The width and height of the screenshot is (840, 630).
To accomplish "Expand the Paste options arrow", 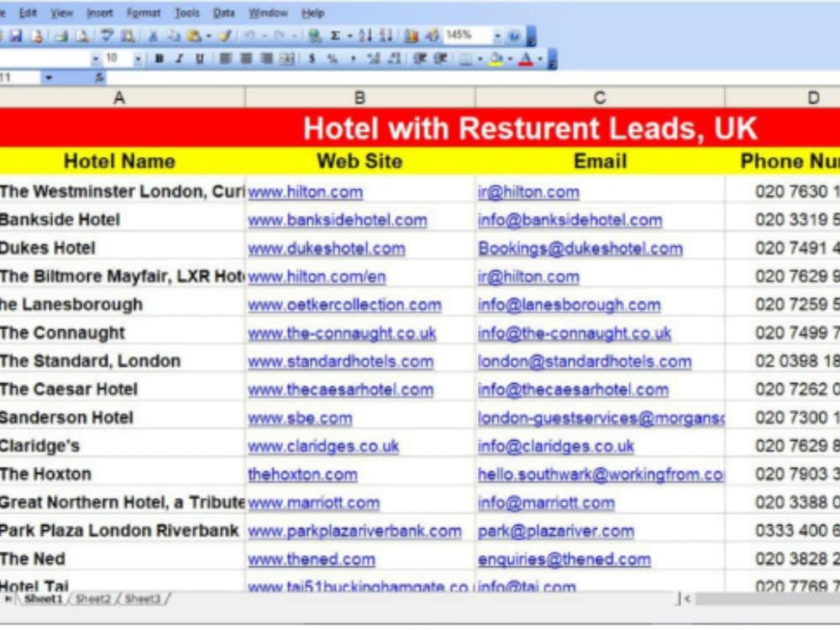I will coord(208,36).
